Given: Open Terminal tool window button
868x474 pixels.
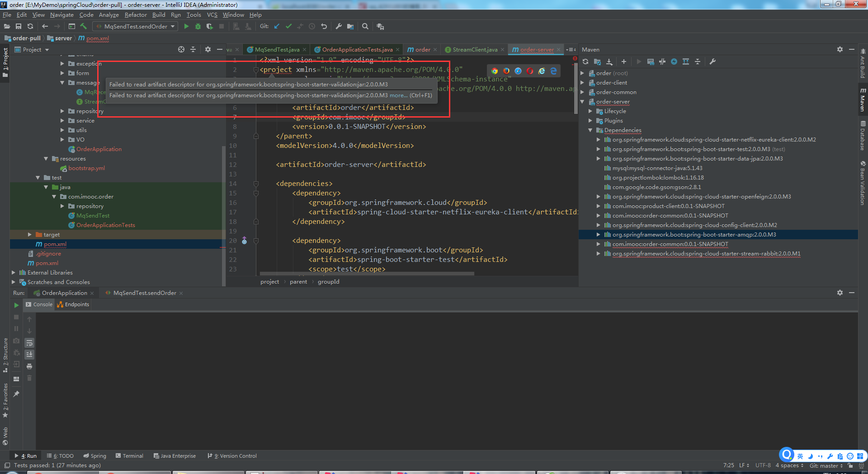Looking at the screenshot, I should [129, 456].
